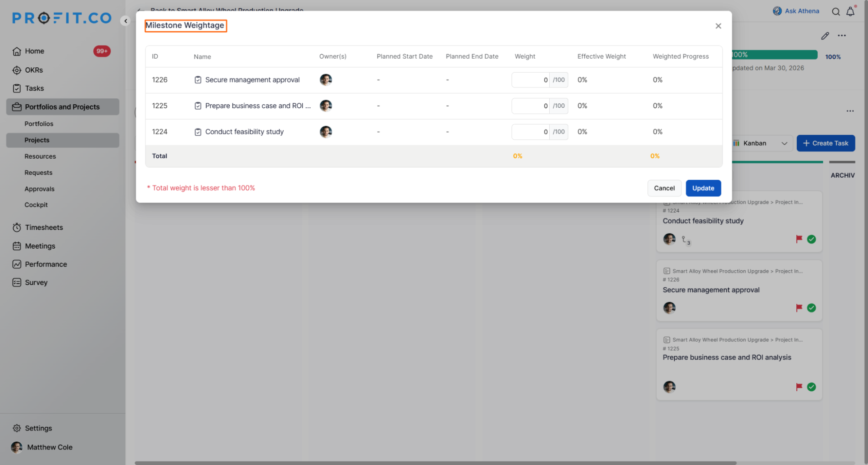868x465 pixels.
Task: Click red flag on Conduct feasibility study card
Action: click(x=799, y=239)
